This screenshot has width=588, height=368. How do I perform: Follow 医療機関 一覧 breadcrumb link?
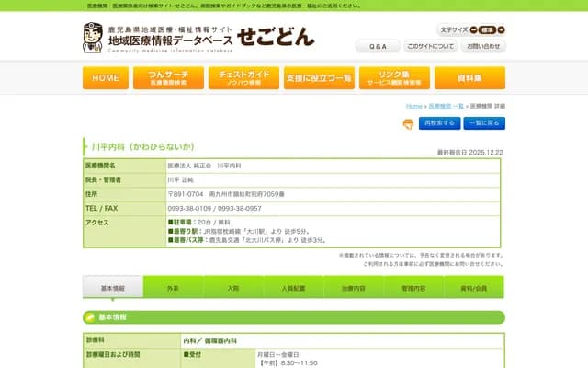(x=447, y=106)
